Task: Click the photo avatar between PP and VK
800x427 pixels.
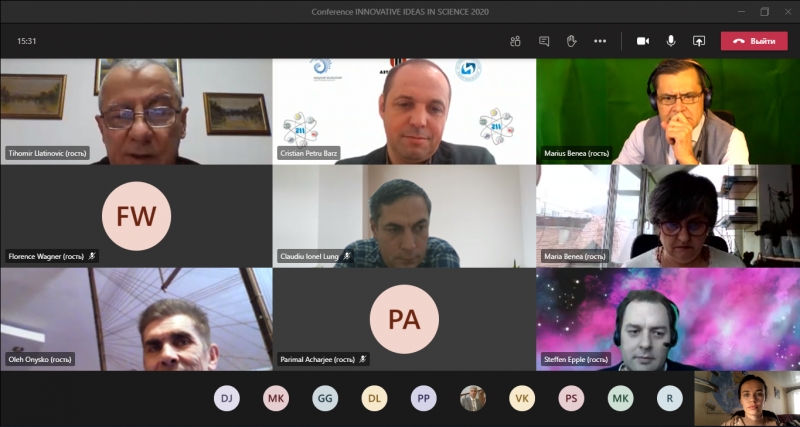Action: click(472, 398)
